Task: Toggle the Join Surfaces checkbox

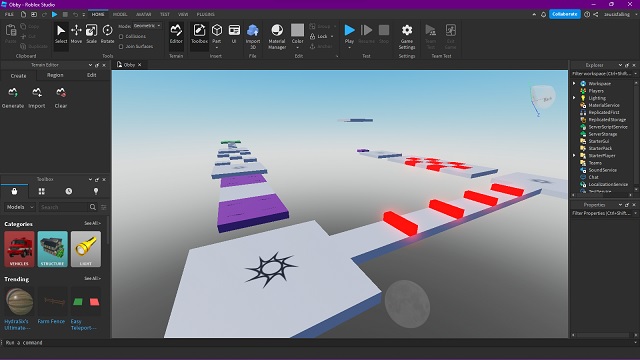Action: (x=121, y=47)
